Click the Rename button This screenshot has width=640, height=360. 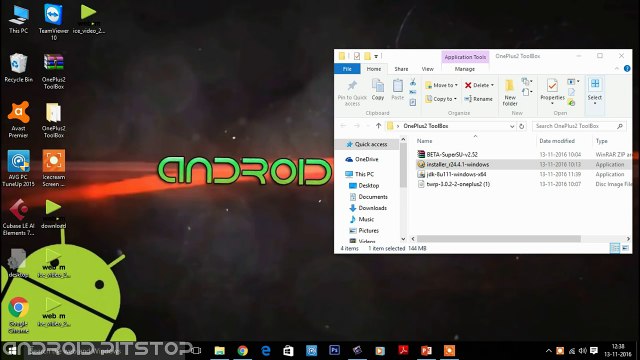coord(479,99)
